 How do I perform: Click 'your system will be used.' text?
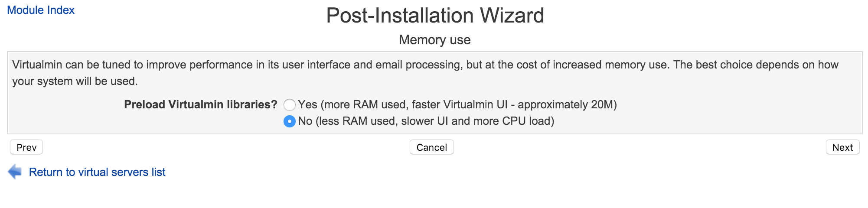tap(75, 81)
